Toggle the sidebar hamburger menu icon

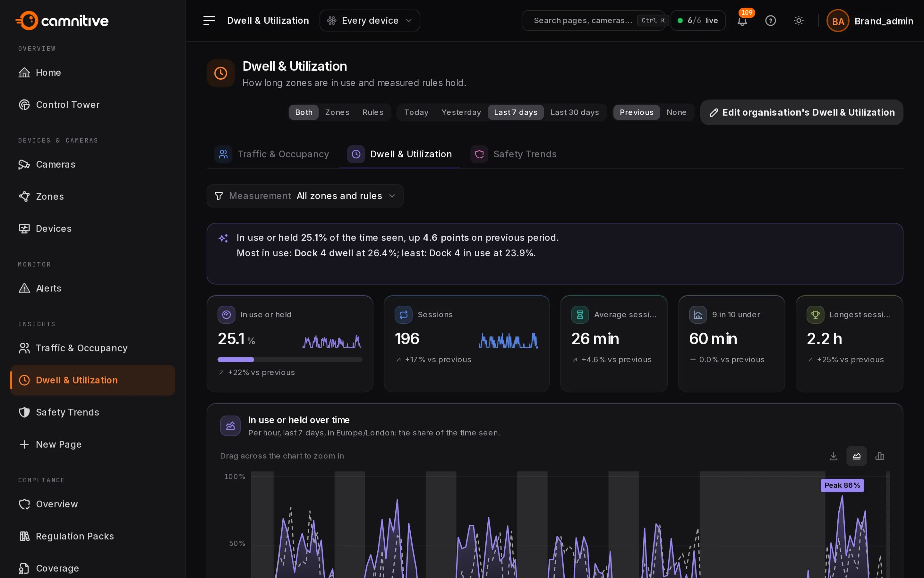coord(209,21)
